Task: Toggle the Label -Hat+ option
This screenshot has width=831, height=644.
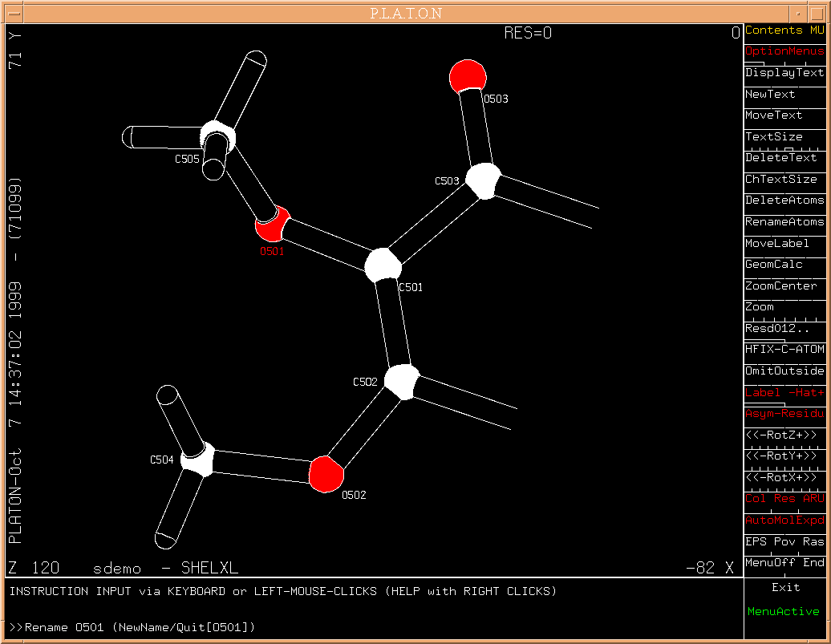Action: point(784,392)
